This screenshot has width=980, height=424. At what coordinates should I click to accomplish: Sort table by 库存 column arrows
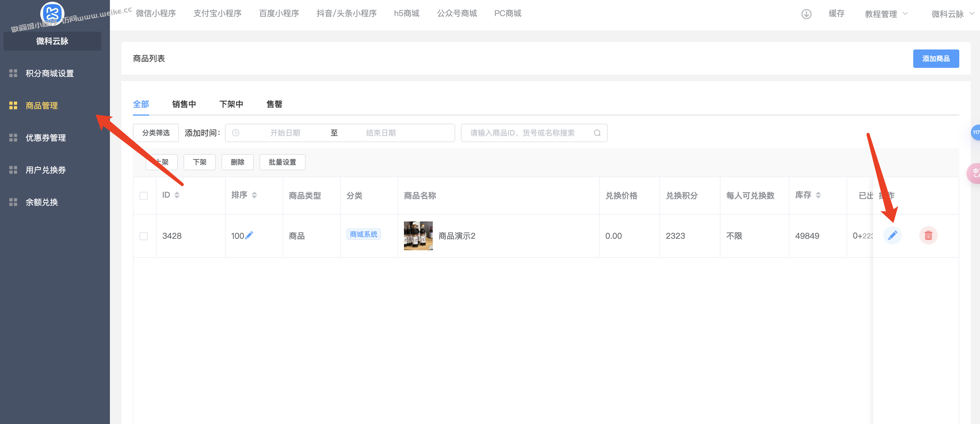click(818, 195)
